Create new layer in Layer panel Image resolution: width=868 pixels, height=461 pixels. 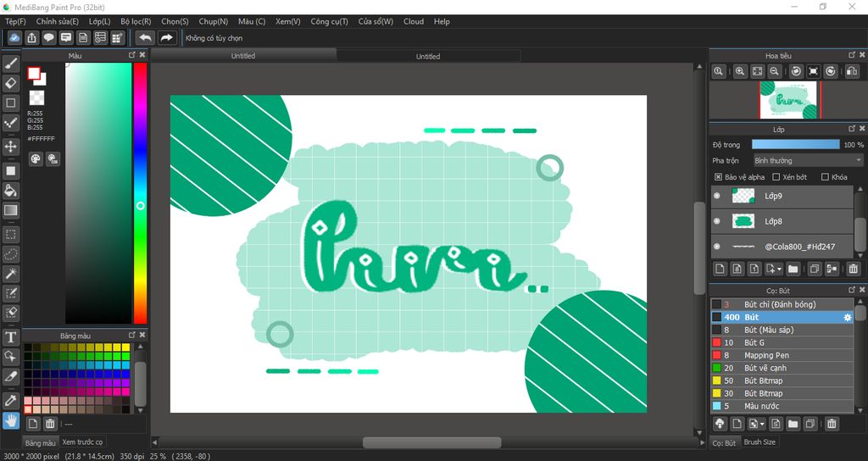pos(720,269)
